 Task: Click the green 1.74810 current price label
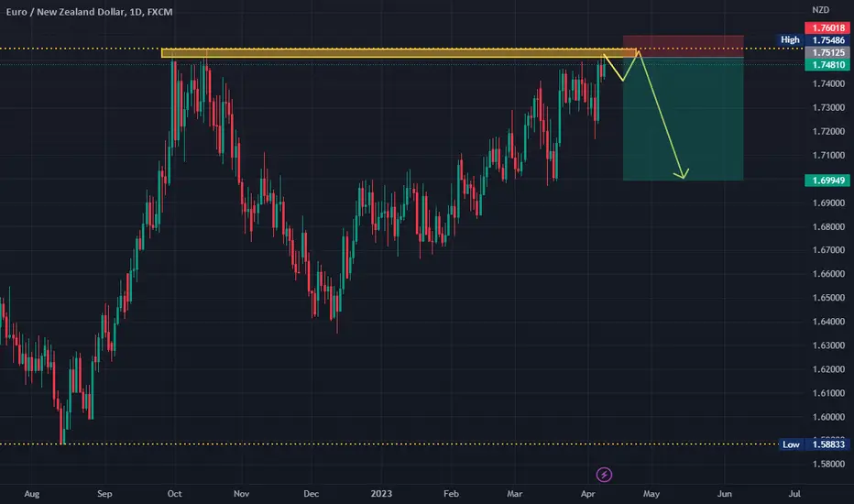(827, 65)
